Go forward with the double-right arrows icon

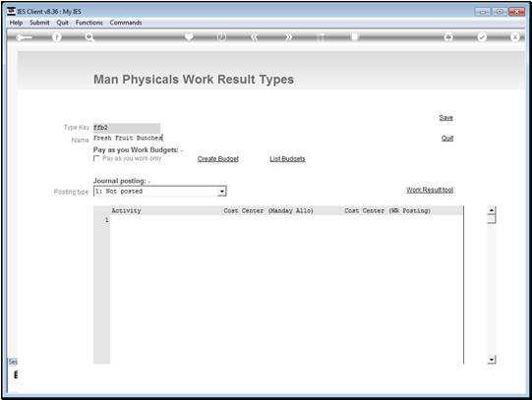[x=288, y=37]
